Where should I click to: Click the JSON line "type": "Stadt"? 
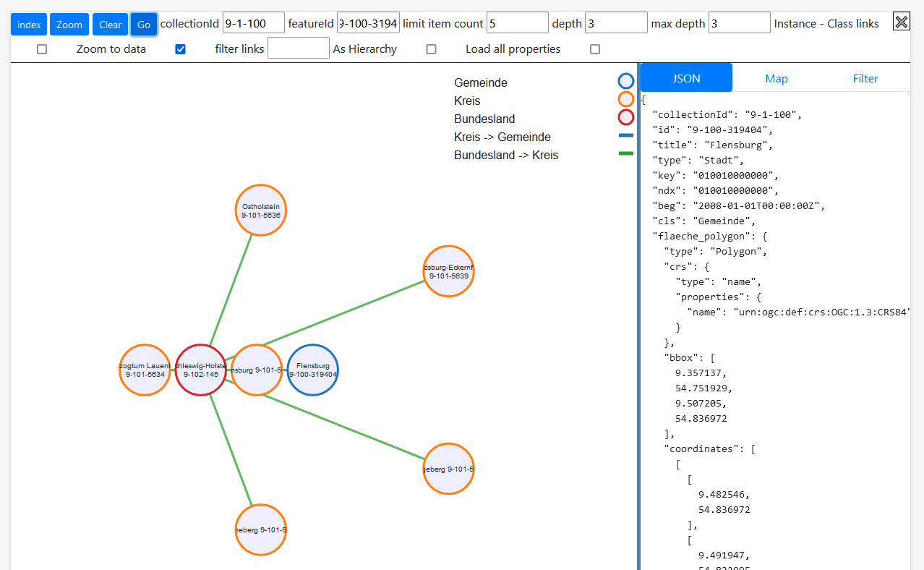point(698,160)
